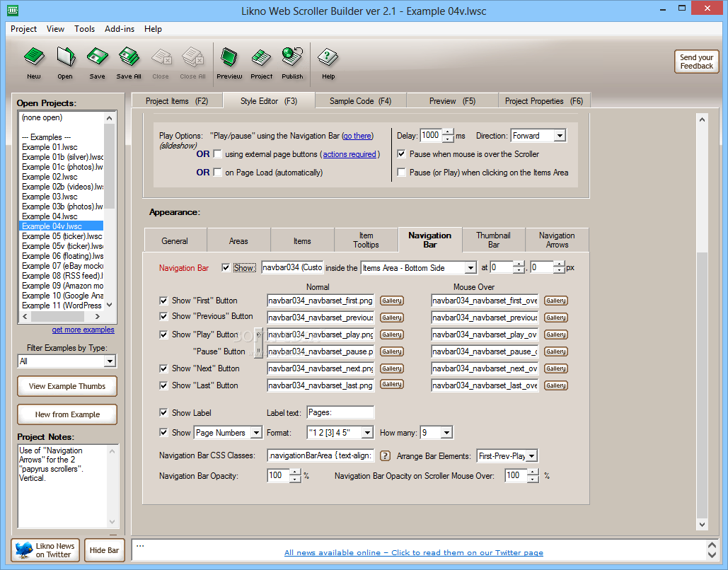The image size is (728, 570).
Task: Click the Hide Bar button
Action: pos(104,550)
